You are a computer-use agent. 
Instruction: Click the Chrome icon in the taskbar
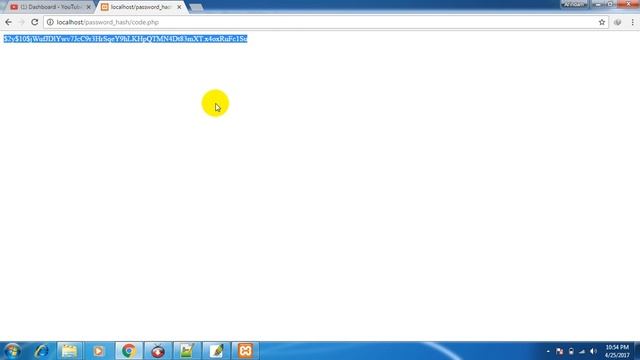(129, 351)
